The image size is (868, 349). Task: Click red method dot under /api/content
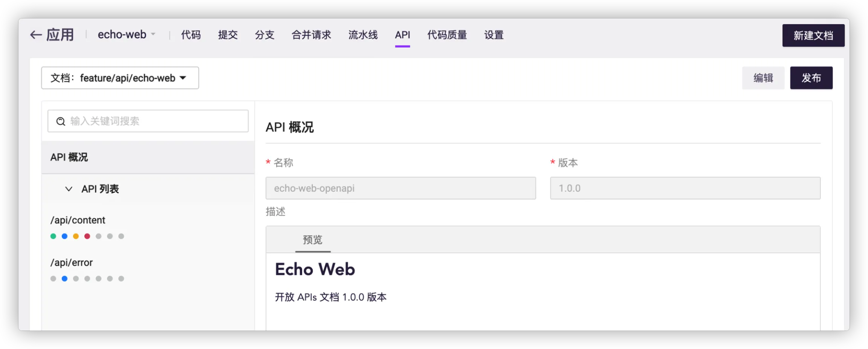[87, 236]
